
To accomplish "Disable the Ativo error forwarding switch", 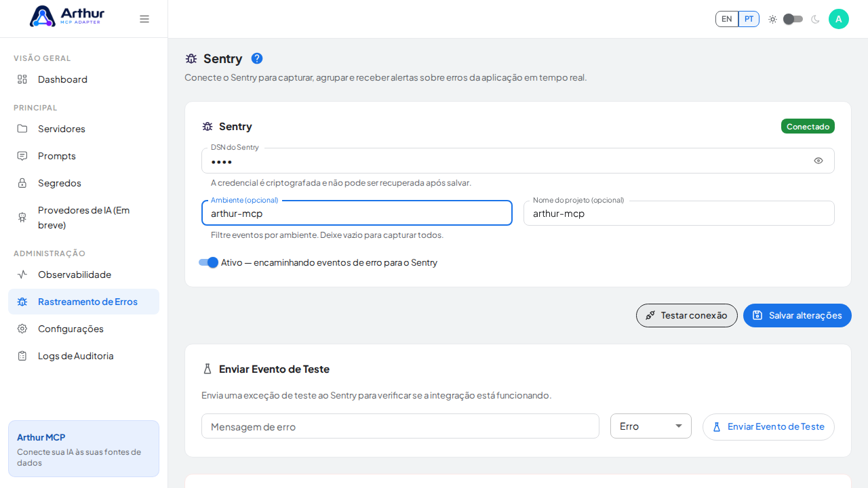I will point(209,262).
